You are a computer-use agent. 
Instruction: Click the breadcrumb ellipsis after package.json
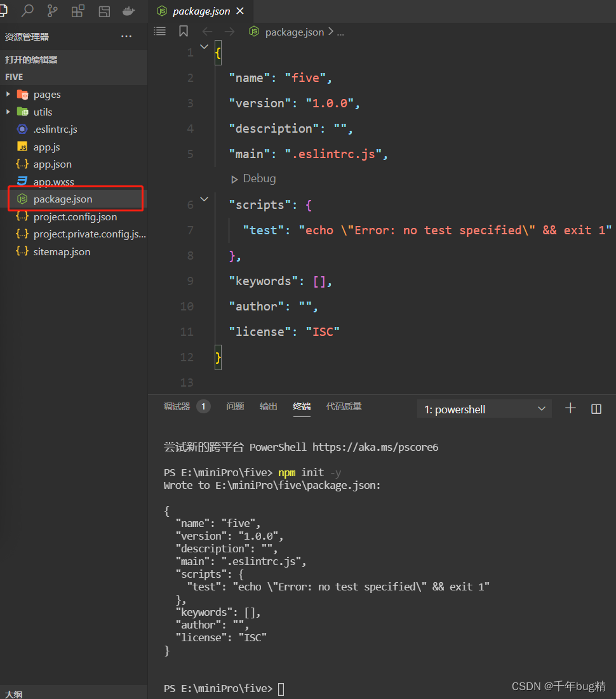[340, 32]
